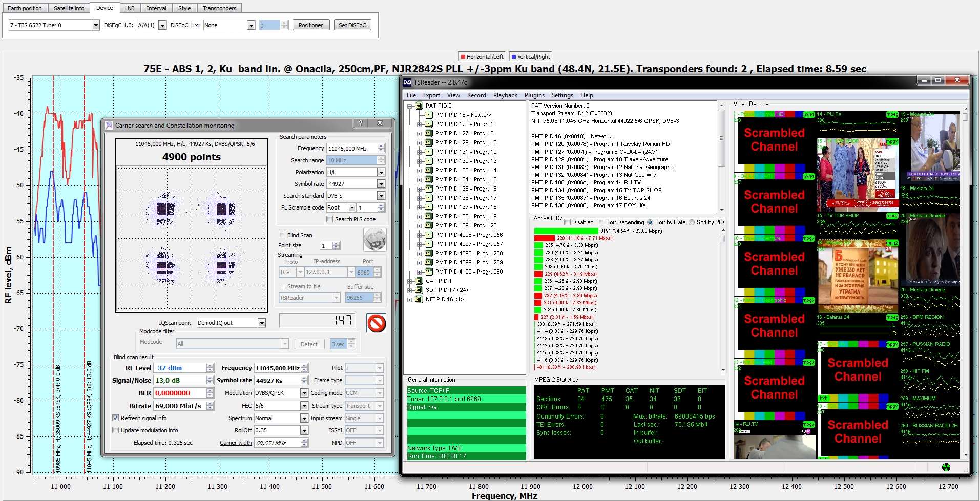Open the FEC 5/6 dropdown
This screenshot has width=980, height=501.
click(304, 406)
